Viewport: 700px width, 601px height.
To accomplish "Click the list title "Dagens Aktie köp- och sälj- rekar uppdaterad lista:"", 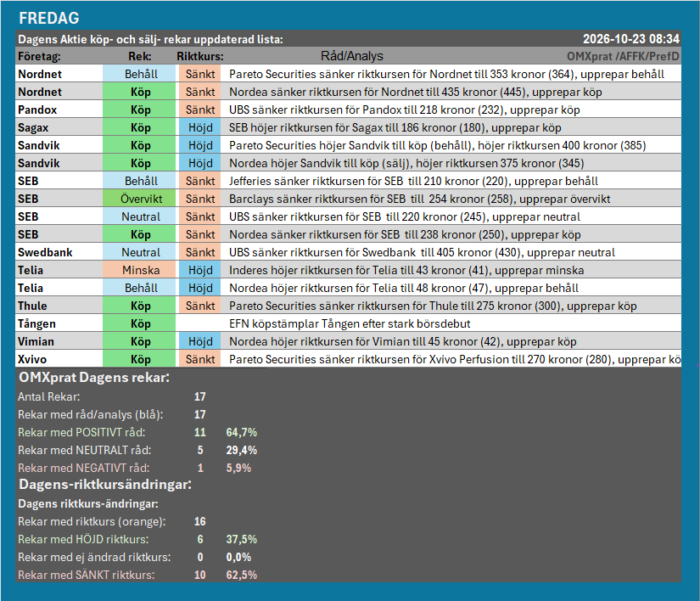I will coord(150,39).
